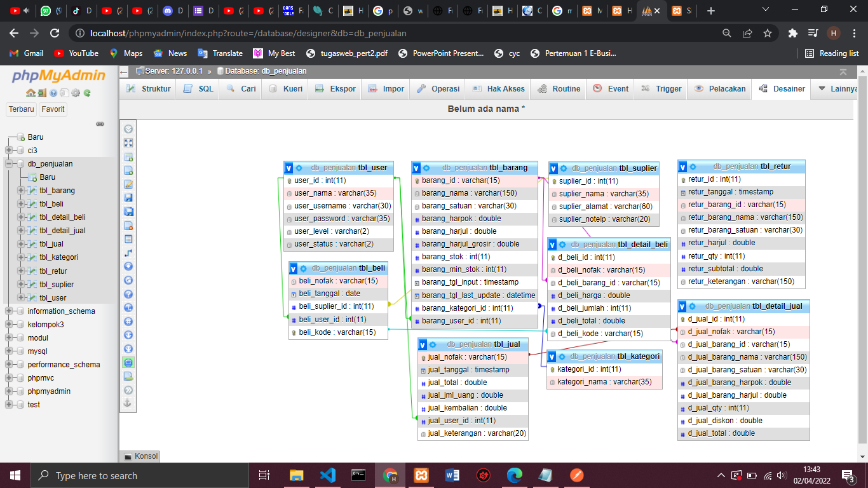The image size is (868, 488).
Task: Click the question mark help icon in designer toolbar
Action: pyautogui.click(x=128, y=294)
